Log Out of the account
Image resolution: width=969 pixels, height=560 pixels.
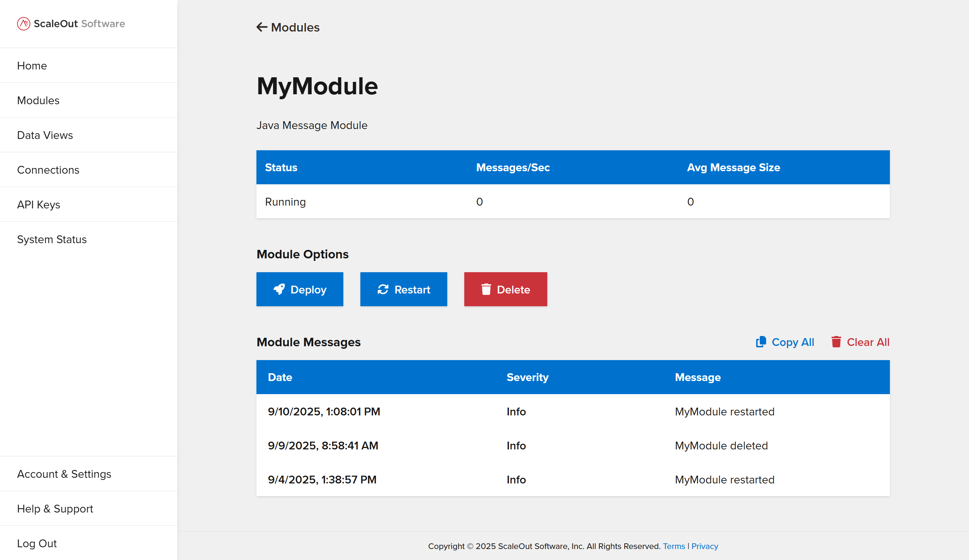click(89, 543)
